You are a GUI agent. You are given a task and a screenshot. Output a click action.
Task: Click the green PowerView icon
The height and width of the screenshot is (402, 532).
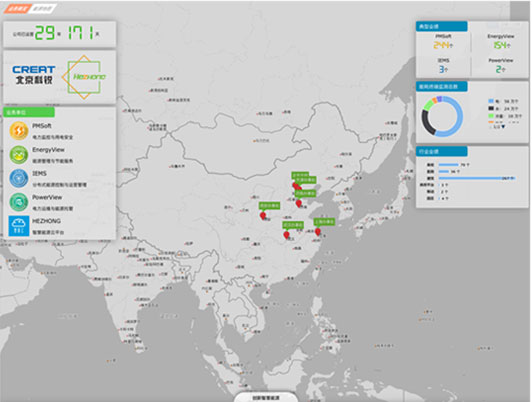click(19, 202)
